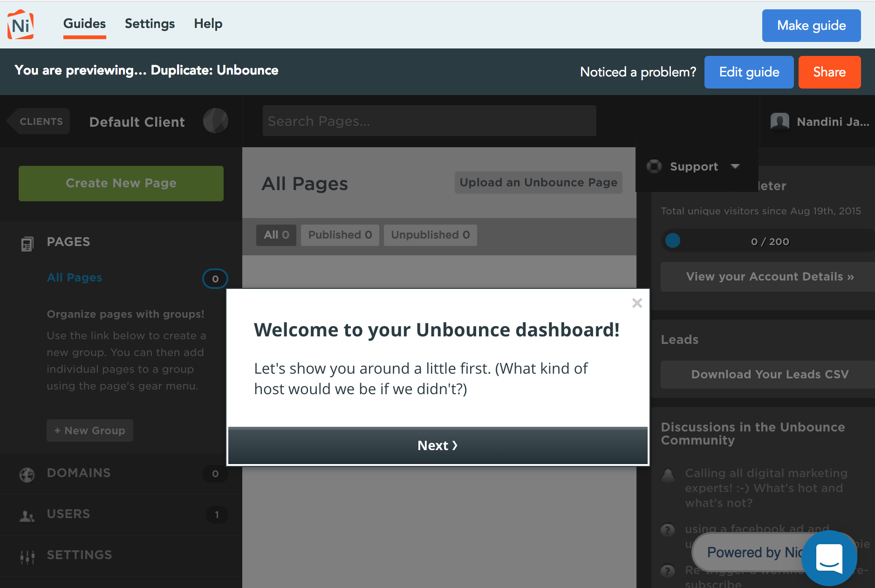Click the Pages section document icon
This screenshot has width=875, height=588.
(x=27, y=243)
